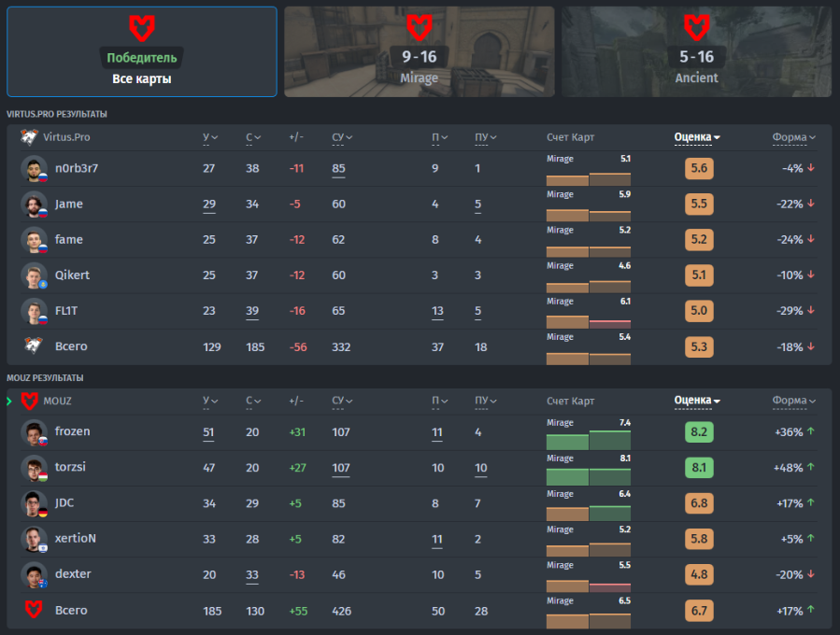Open FL1T player avatar

tap(35, 311)
